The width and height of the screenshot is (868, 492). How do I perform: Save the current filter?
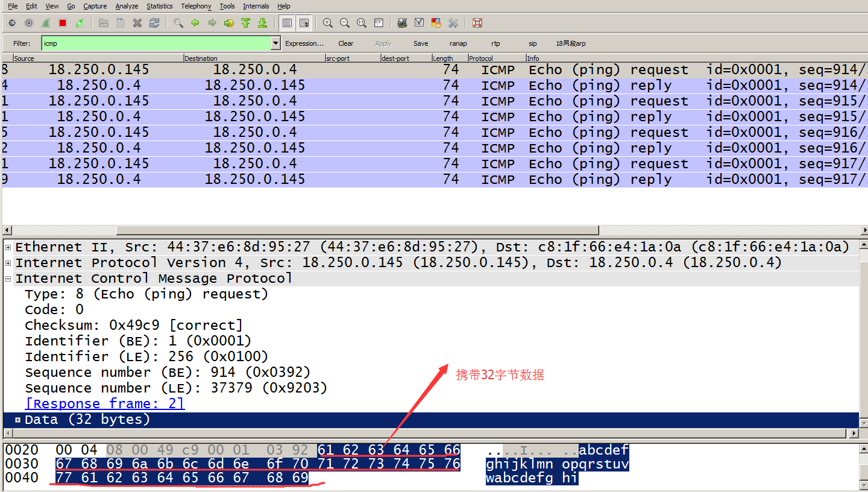421,43
